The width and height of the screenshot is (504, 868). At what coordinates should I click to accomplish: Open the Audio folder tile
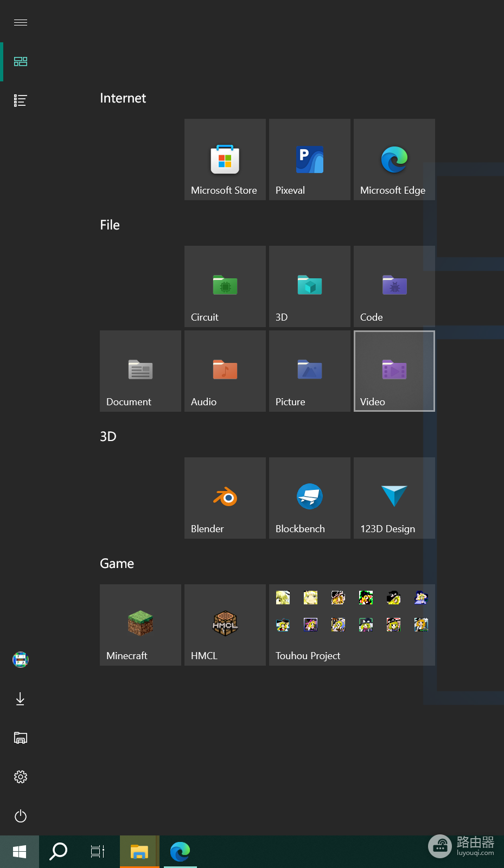coord(225,371)
